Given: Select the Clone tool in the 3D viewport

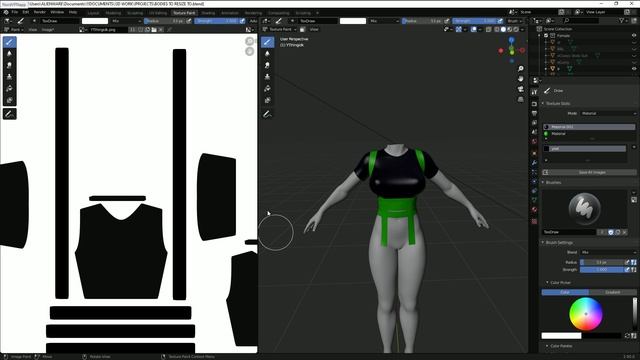Looking at the screenshot, I should tap(267, 77).
